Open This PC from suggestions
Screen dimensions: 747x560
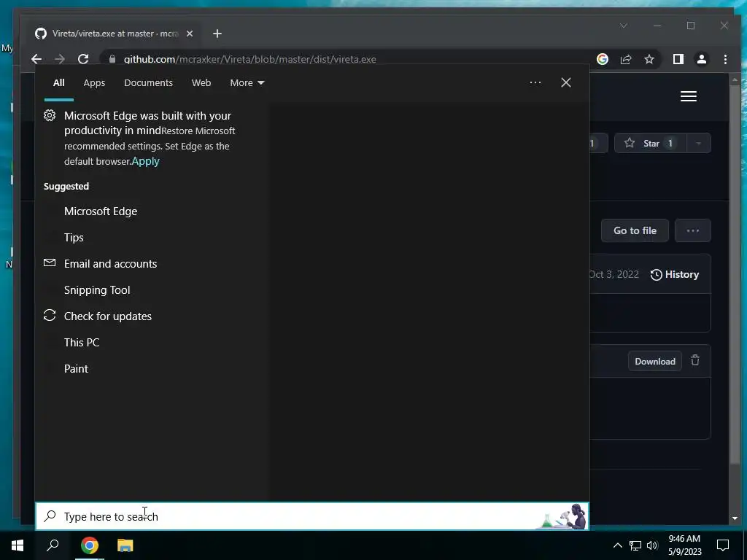[x=152, y=342]
